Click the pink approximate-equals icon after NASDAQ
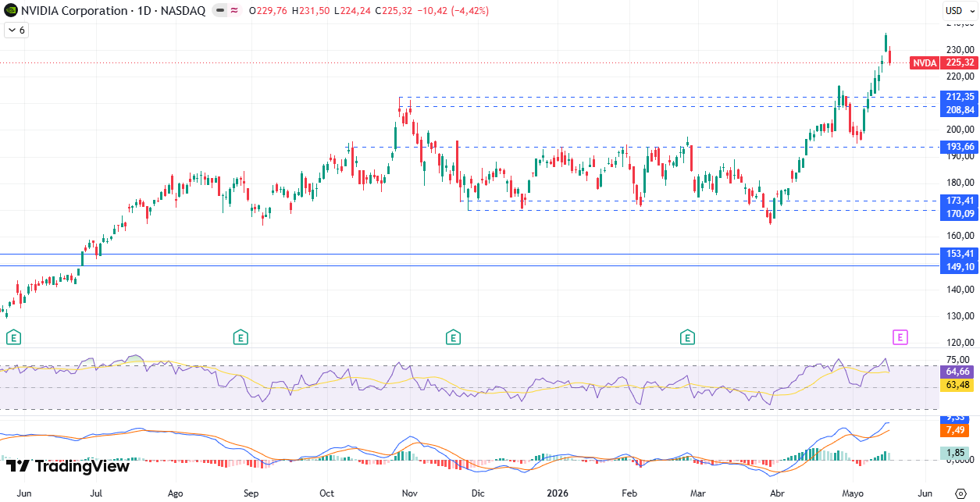This screenshot has height=502, width=980. 234,11
